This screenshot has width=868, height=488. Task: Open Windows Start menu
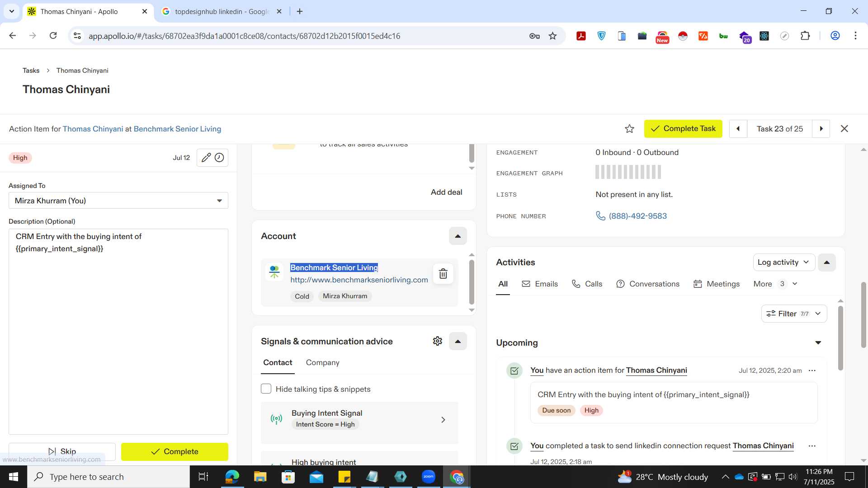[x=14, y=477]
